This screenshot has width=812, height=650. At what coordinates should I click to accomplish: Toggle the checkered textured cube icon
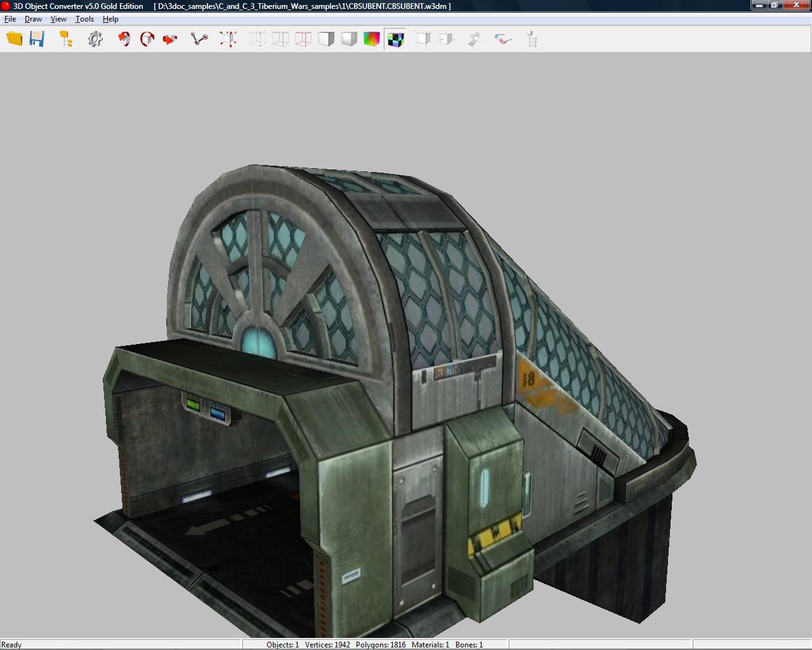point(395,39)
